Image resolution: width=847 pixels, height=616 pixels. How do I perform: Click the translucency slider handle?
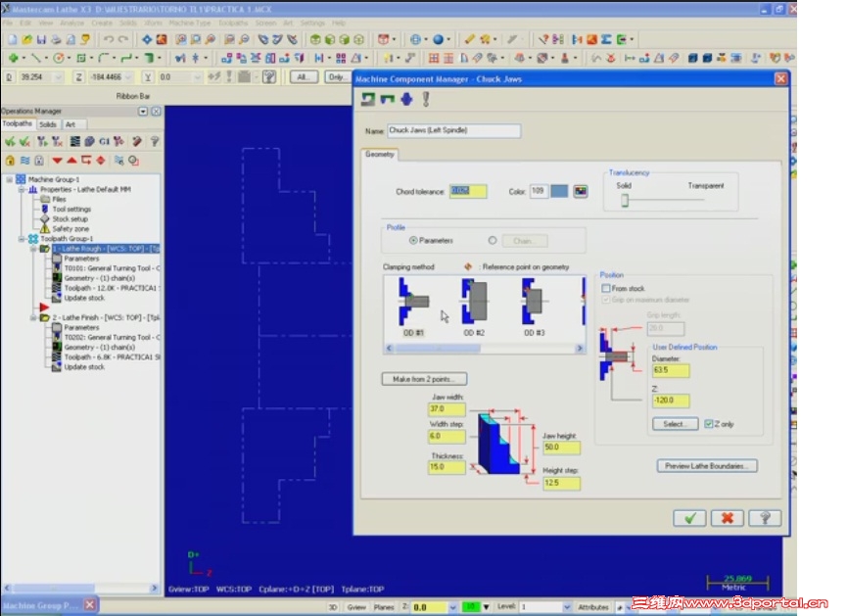click(x=625, y=201)
